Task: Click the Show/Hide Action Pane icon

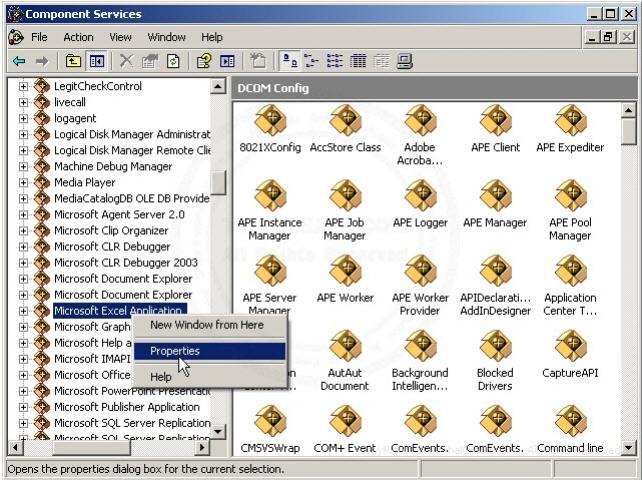Action: tap(227, 61)
